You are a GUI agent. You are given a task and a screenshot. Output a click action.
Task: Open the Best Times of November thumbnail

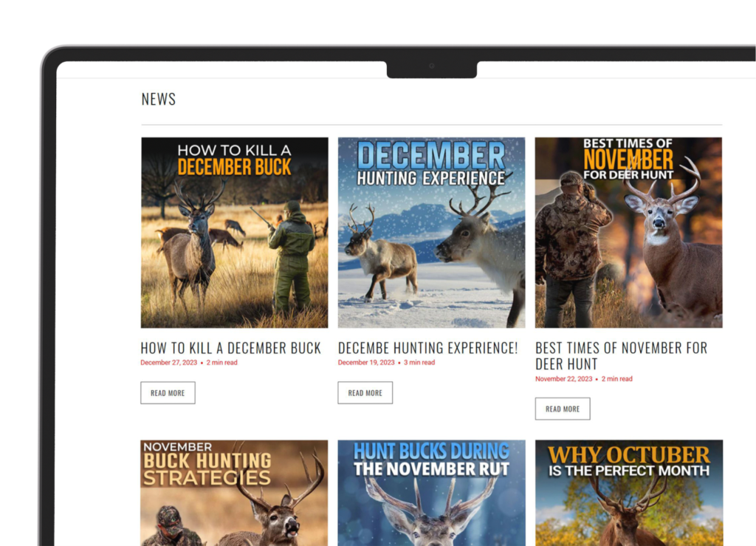[x=629, y=233]
